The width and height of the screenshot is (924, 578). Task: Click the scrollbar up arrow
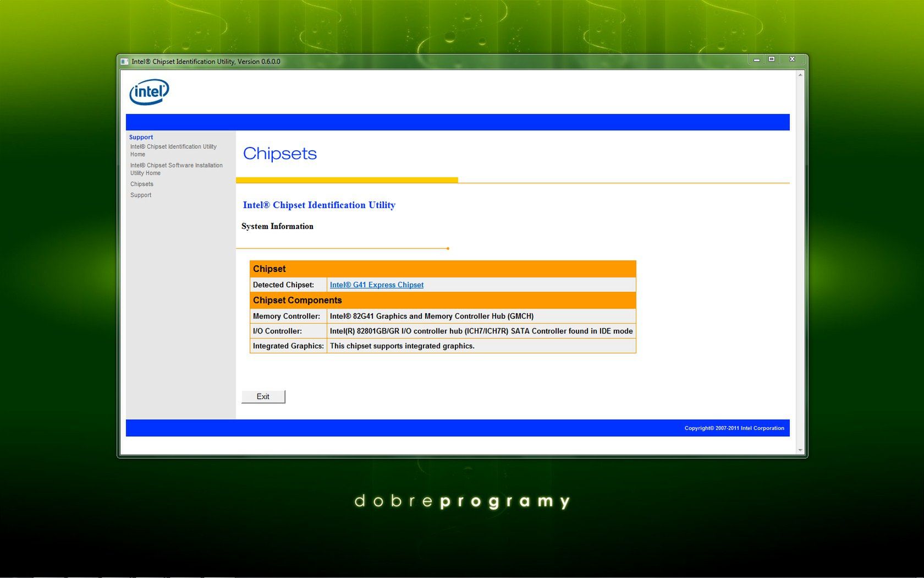[800, 75]
